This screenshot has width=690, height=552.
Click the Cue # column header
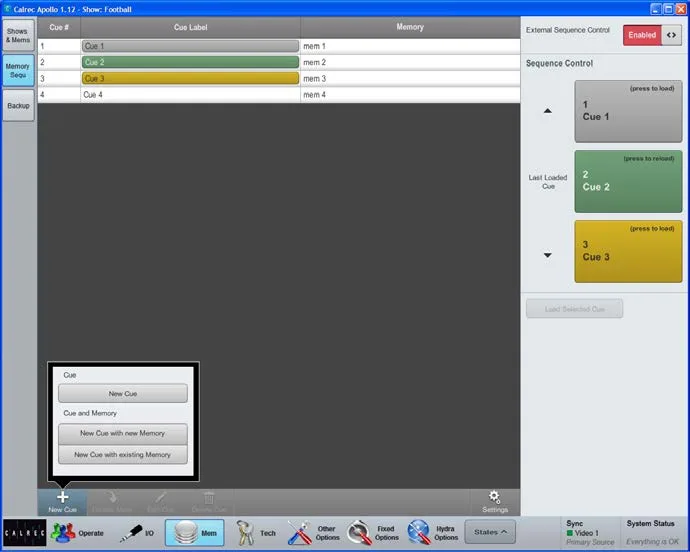(59, 27)
